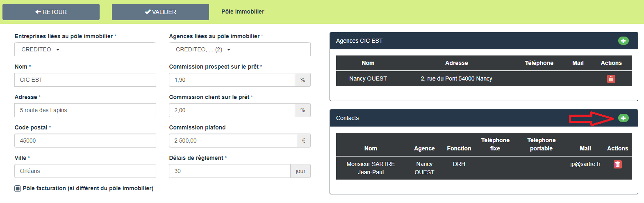The height and width of the screenshot is (203, 644).
Task: Modify Délais de règlement days field
Action: 230,171
